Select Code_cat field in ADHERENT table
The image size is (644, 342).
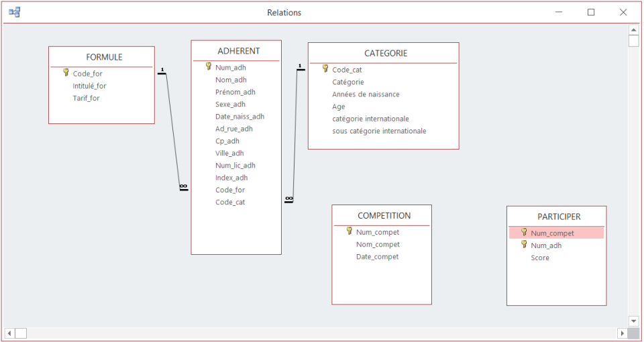coord(230,203)
